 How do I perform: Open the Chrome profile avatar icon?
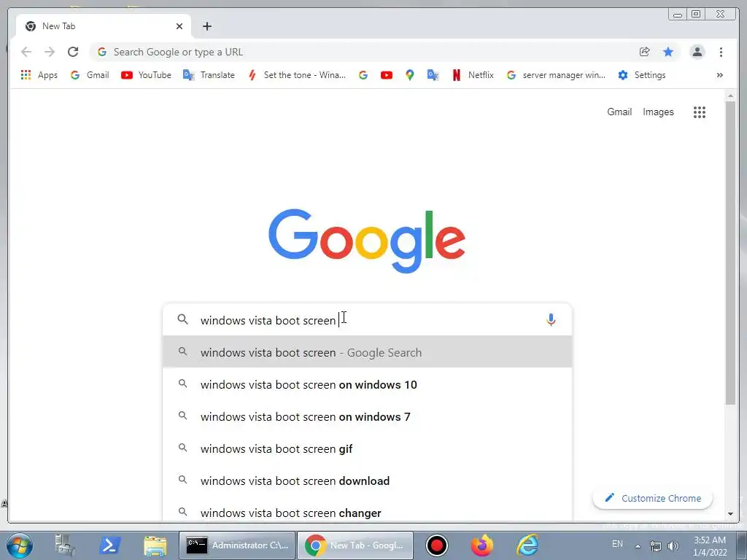[x=697, y=52]
